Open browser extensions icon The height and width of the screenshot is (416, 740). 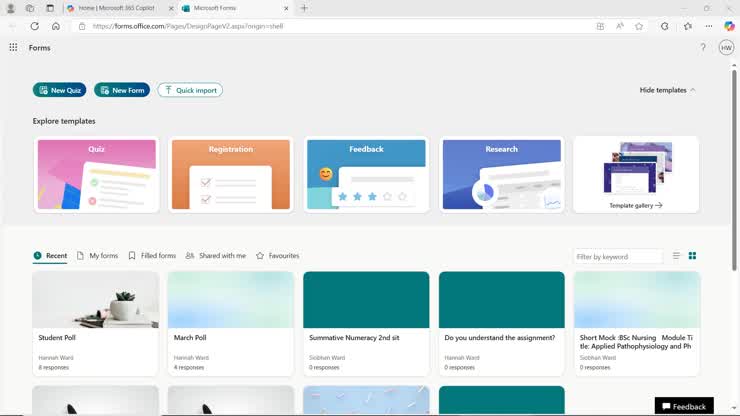tap(664, 26)
